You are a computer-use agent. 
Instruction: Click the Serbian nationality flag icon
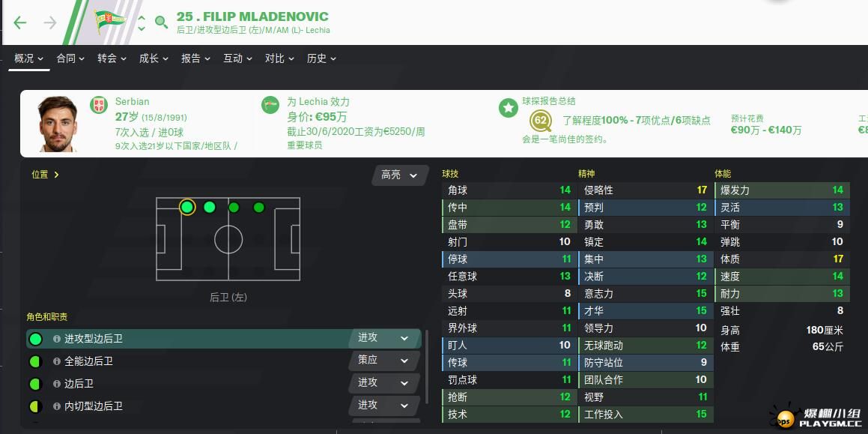click(x=99, y=105)
